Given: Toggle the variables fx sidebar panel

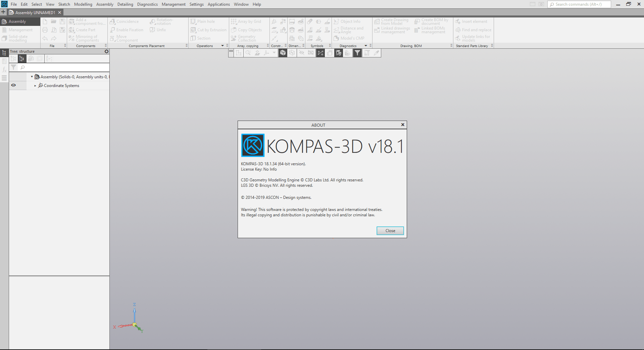Looking at the screenshot, I should coord(4,70).
